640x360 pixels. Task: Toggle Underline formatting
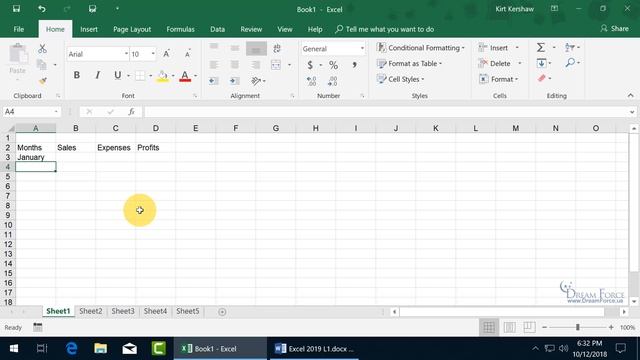(x=118, y=75)
